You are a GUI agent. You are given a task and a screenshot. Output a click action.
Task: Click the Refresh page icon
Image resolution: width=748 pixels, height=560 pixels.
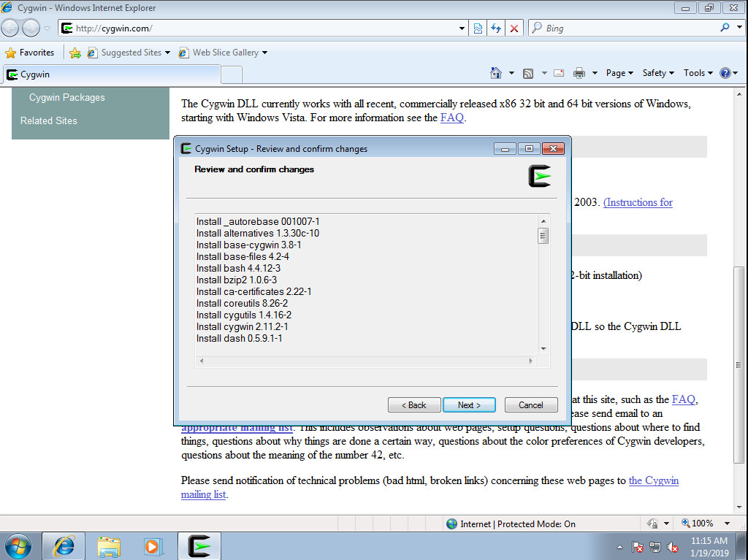(x=496, y=28)
